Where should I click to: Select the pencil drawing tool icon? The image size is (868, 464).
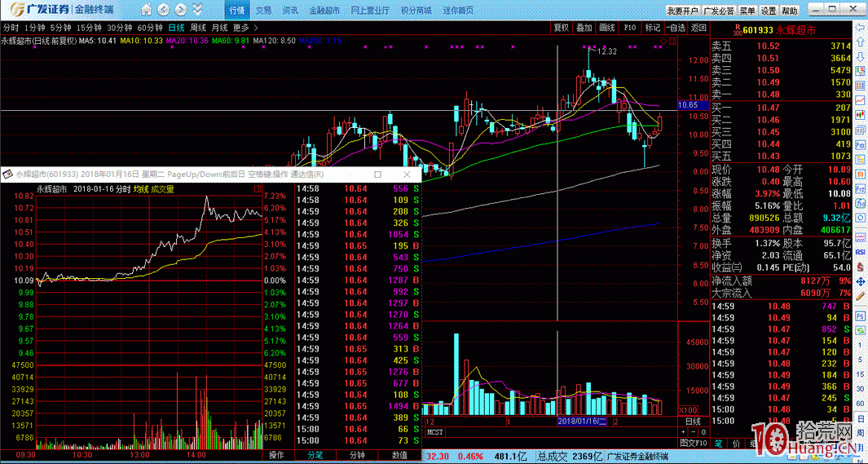click(x=860, y=296)
